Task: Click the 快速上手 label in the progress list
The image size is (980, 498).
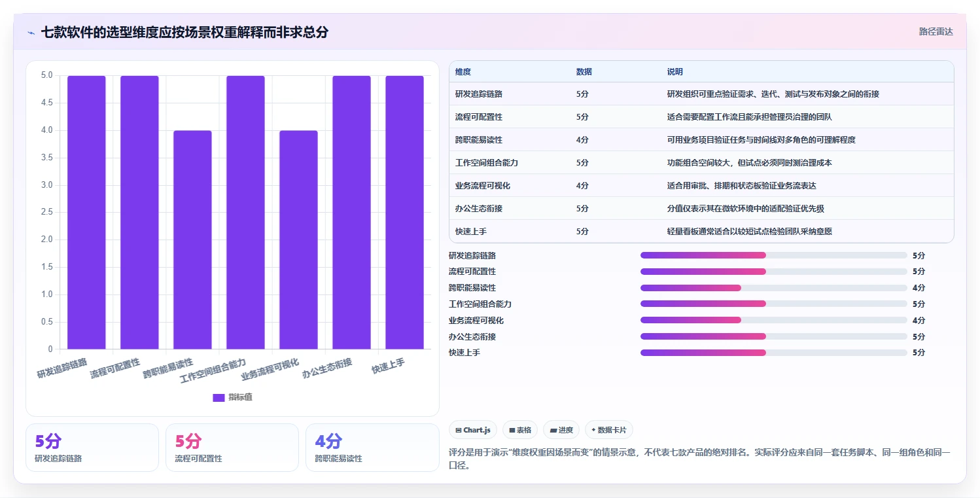Action: click(464, 353)
